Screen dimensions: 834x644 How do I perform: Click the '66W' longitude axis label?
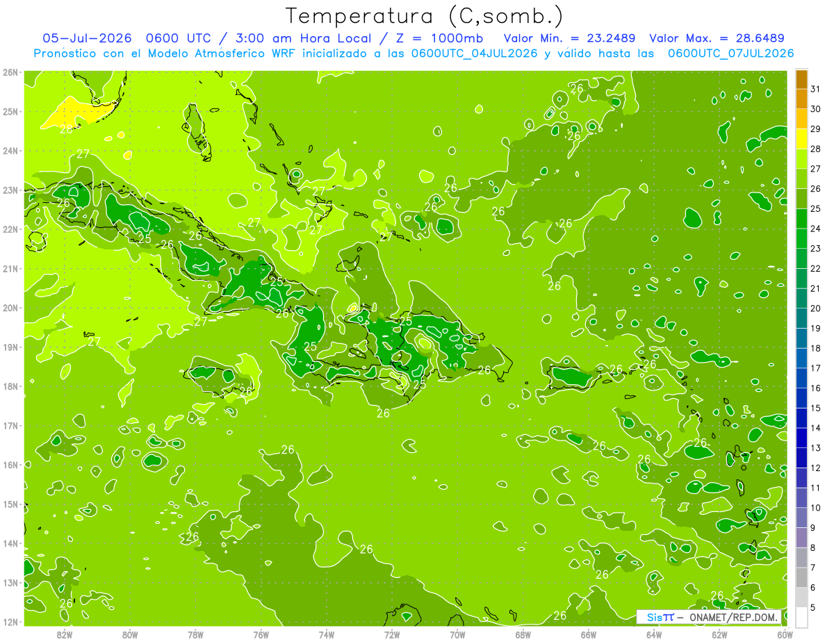[x=588, y=634]
